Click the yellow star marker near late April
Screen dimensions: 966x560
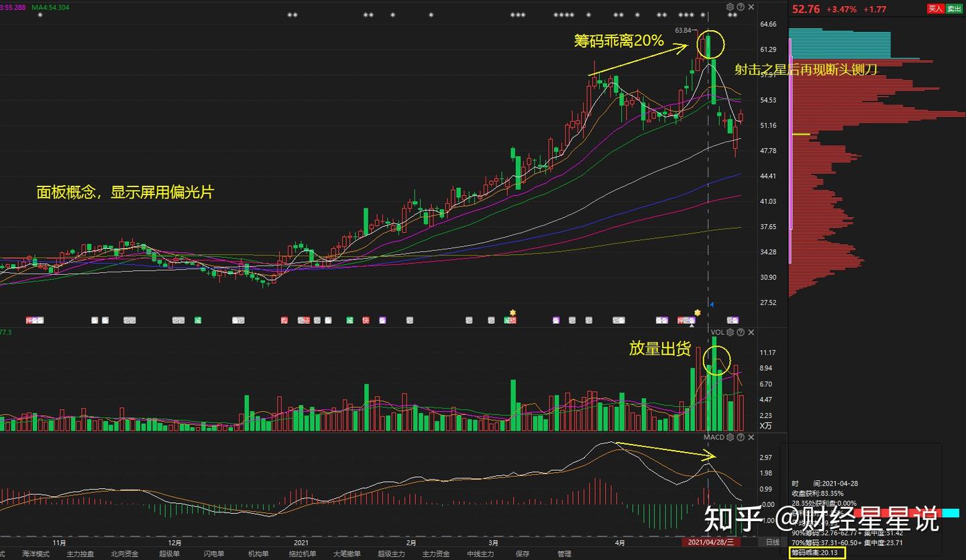[698, 313]
